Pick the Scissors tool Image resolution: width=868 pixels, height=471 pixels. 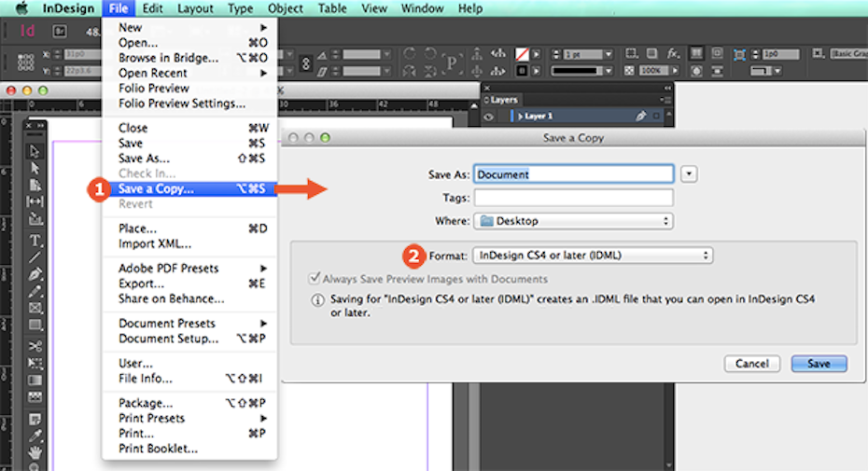click(35, 346)
